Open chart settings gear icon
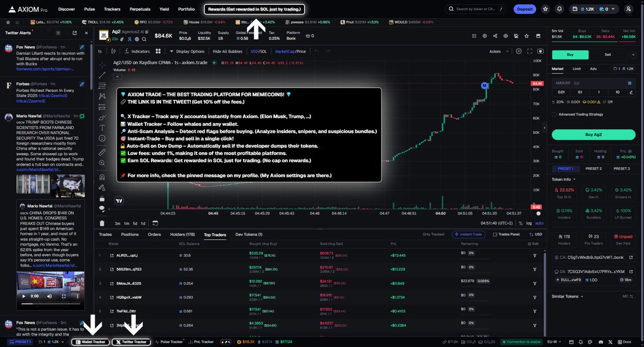 (518, 51)
